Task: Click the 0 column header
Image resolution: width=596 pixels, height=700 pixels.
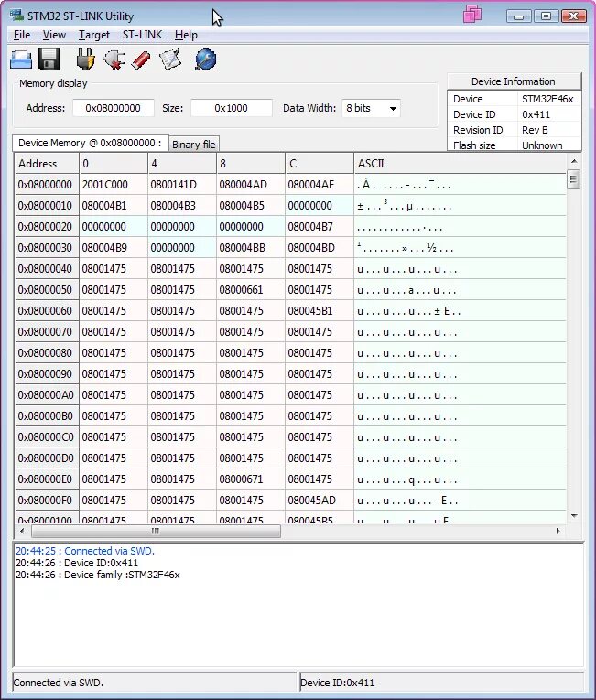Action: 113,164
